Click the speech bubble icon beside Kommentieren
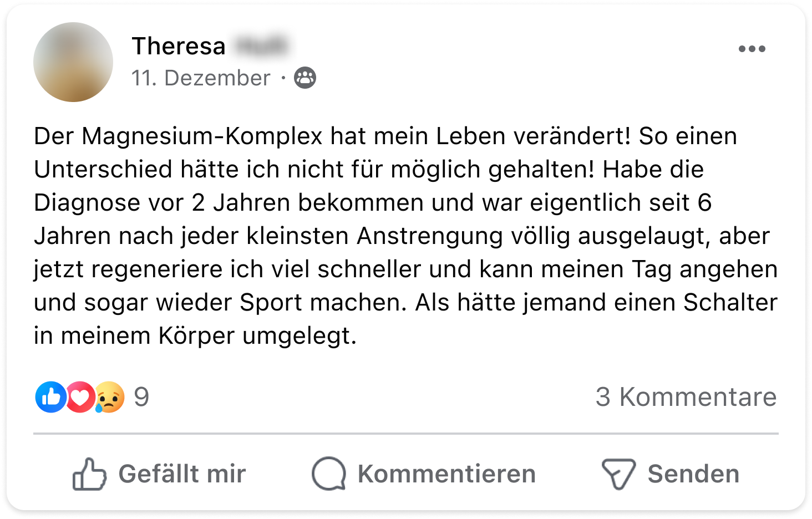This screenshot has height=519, width=812. (x=329, y=474)
